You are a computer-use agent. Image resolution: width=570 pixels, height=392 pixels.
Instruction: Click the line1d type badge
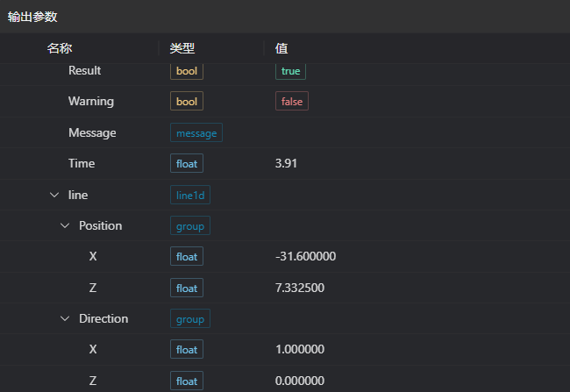click(x=189, y=195)
